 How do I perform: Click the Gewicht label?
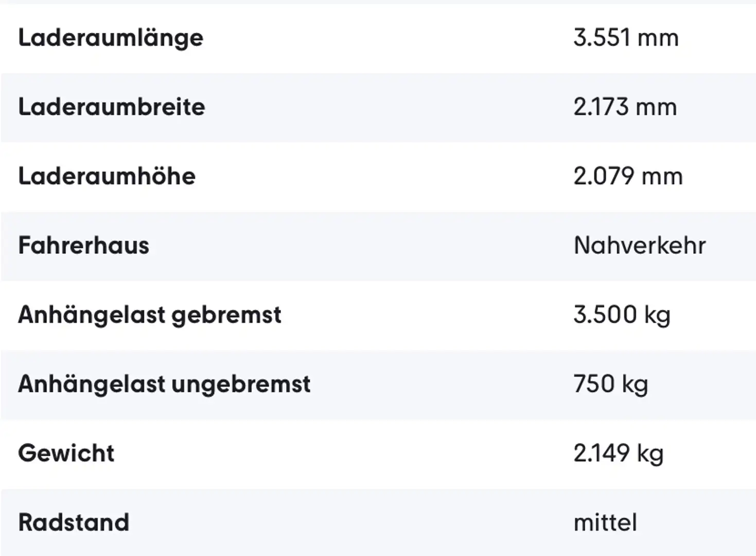(66, 454)
